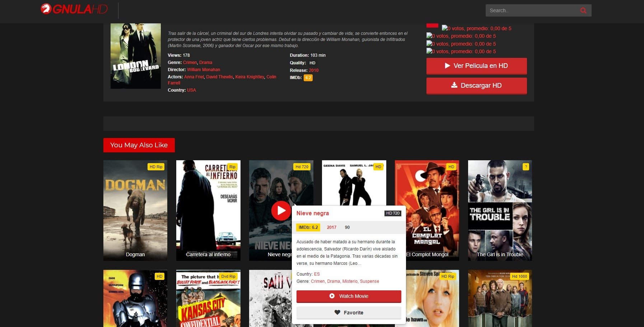Open the Saw V movie poster
The height and width of the screenshot is (327, 644).
click(x=270, y=299)
